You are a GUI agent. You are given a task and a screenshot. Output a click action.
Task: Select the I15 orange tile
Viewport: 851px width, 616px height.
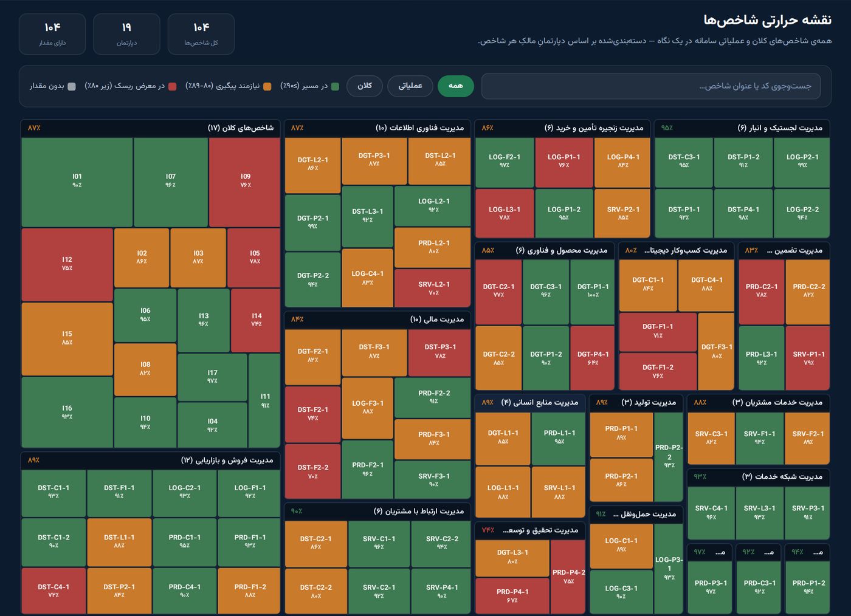[x=67, y=338]
